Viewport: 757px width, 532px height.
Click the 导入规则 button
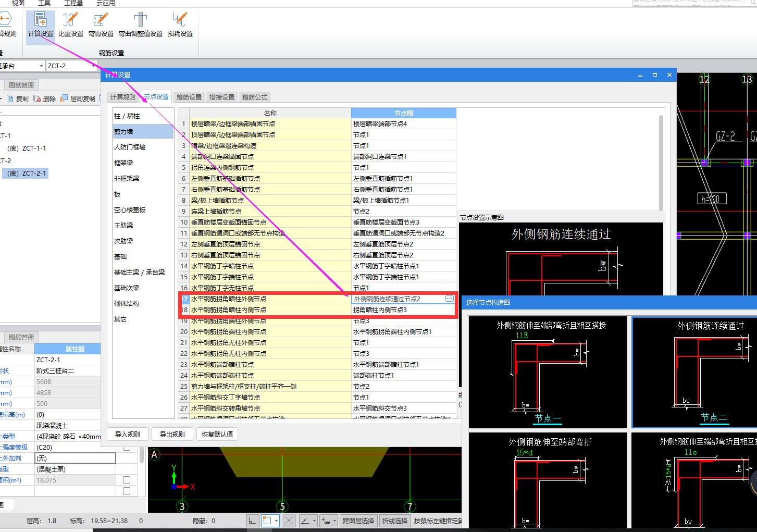(x=128, y=434)
